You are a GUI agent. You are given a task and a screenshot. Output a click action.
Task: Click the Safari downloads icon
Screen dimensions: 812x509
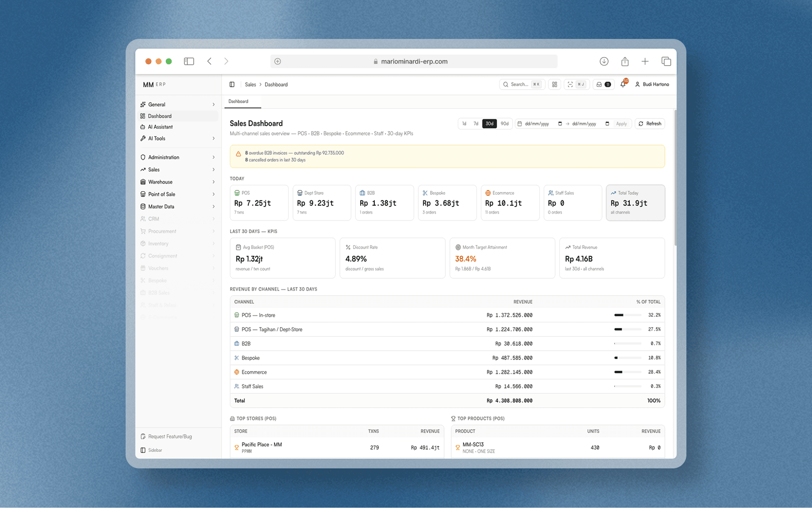click(604, 61)
